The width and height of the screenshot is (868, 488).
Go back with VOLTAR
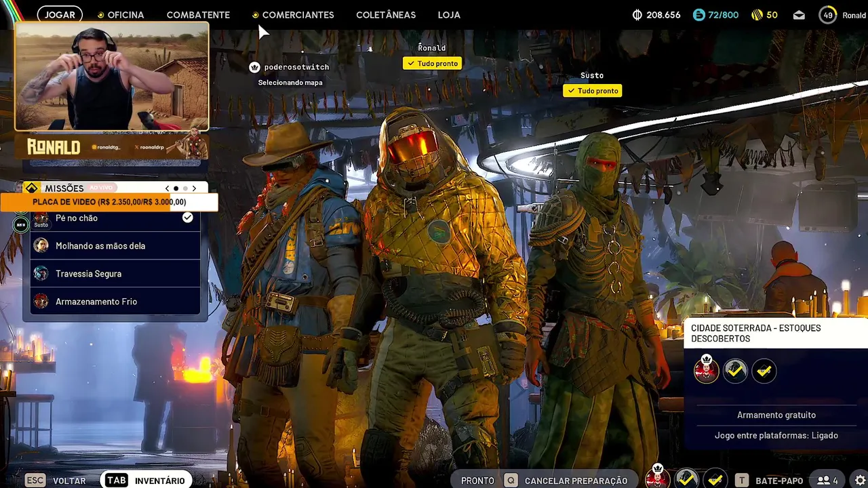tap(69, 481)
